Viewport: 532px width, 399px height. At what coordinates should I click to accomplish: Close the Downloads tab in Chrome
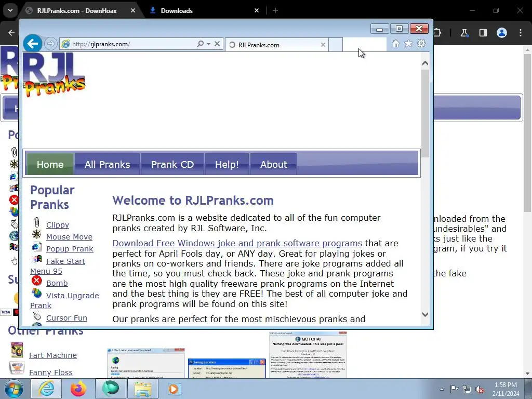tap(257, 10)
